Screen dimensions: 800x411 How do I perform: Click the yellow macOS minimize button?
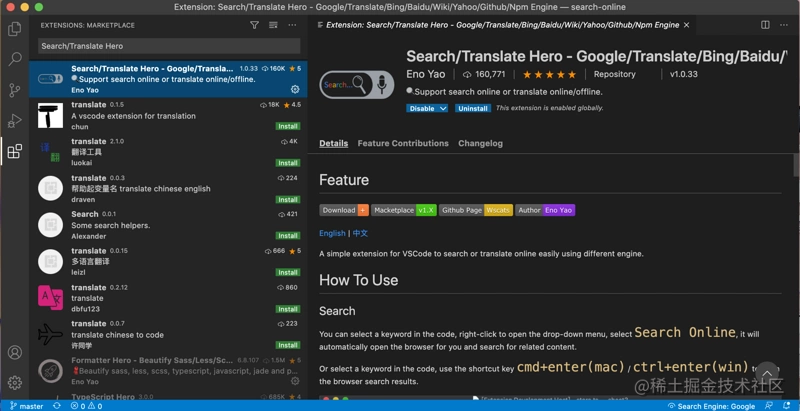[24, 7]
